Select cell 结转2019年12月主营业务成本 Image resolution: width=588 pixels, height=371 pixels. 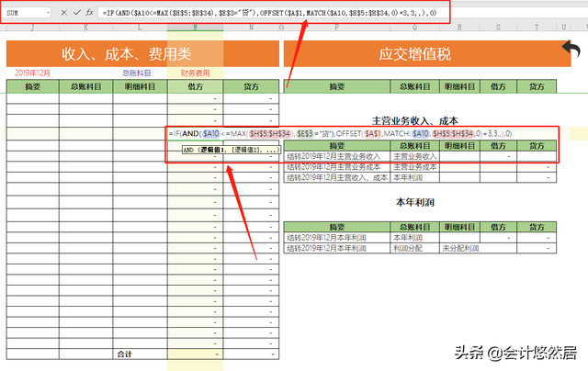pyautogui.click(x=337, y=167)
